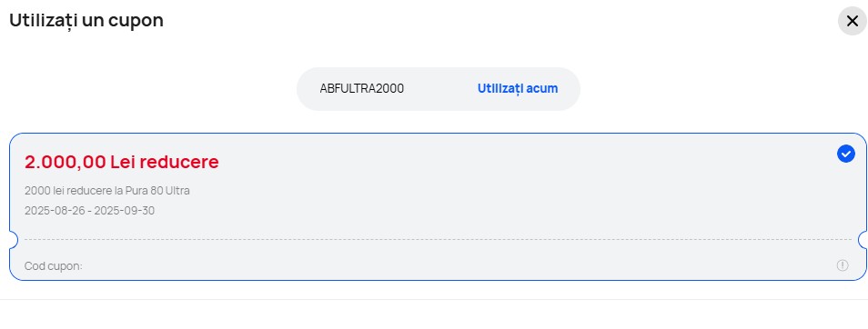Close the coupon dialog with X icon
Screen dimensions: 868x329
[x=852, y=22]
